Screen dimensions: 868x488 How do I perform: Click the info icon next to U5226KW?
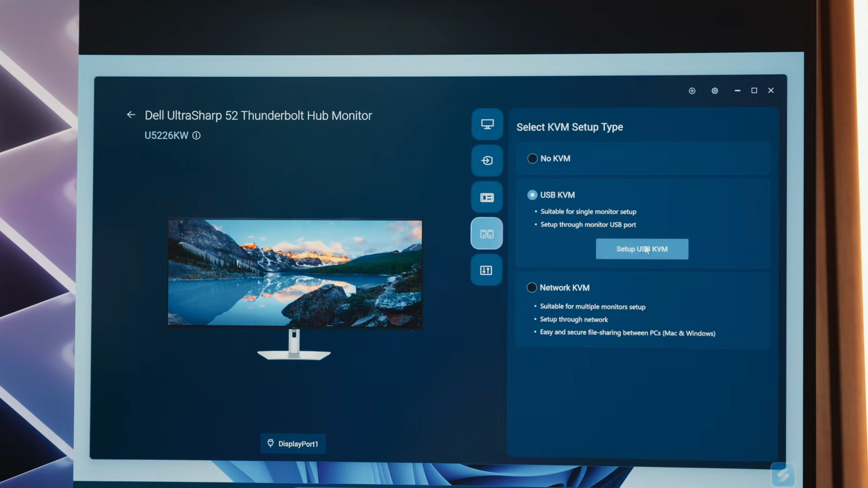[x=196, y=136]
